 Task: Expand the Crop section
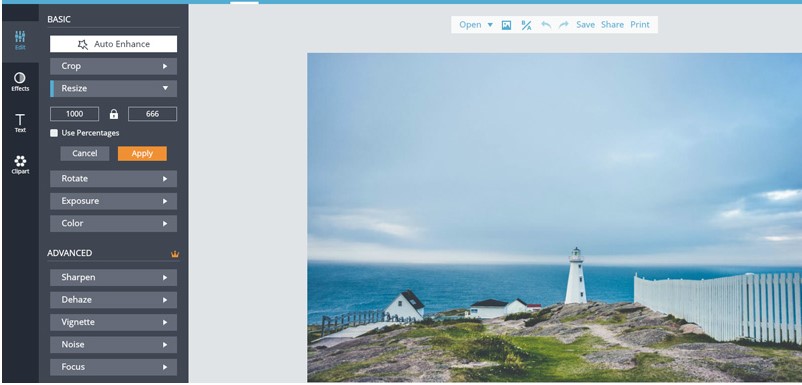coord(114,66)
